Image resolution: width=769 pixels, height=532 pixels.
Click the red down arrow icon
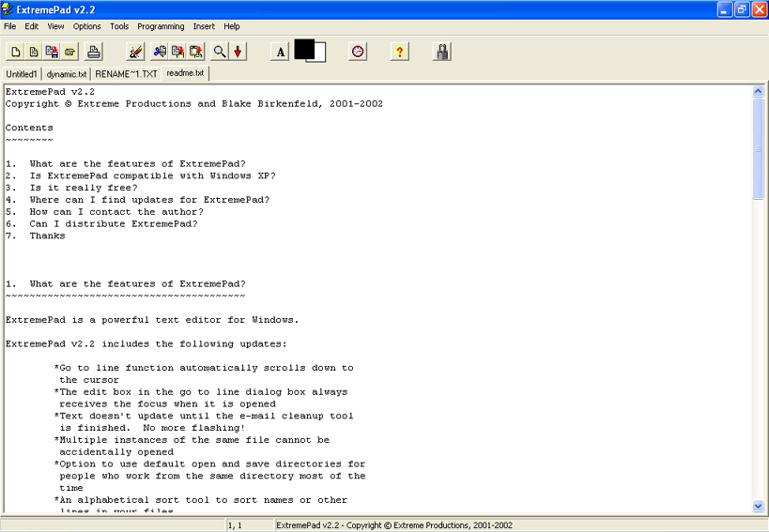pyautogui.click(x=238, y=52)
